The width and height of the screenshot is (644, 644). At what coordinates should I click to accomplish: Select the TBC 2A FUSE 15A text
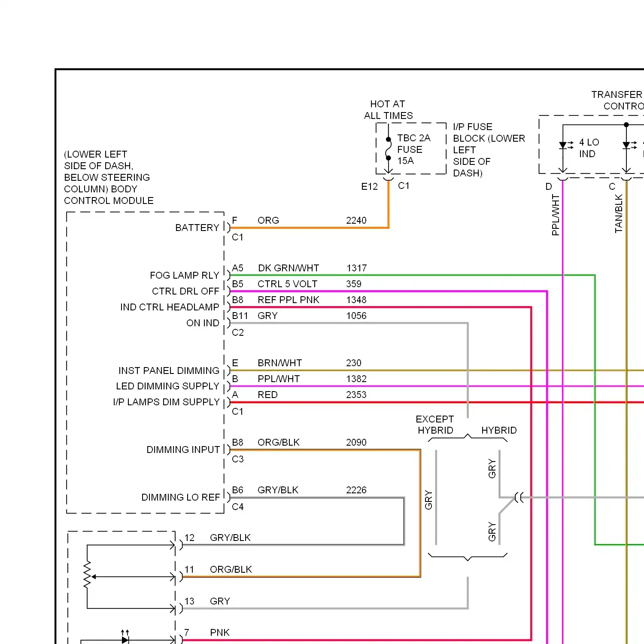[413, 149]
